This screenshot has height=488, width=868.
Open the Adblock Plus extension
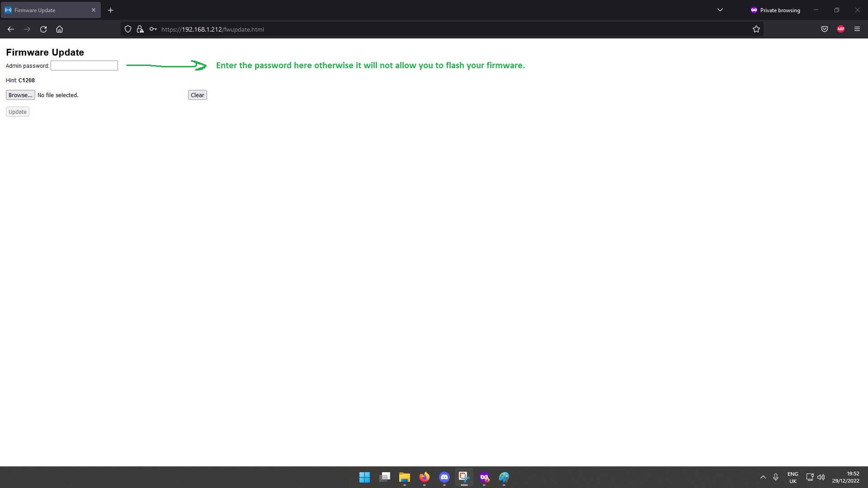pyautogui.click(x=841, y=29)
